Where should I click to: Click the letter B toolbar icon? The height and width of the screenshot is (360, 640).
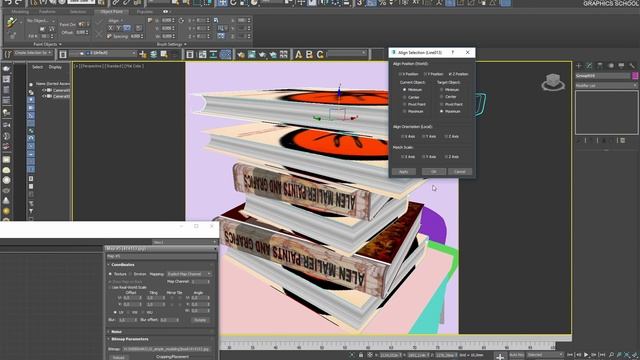[309, 54]
